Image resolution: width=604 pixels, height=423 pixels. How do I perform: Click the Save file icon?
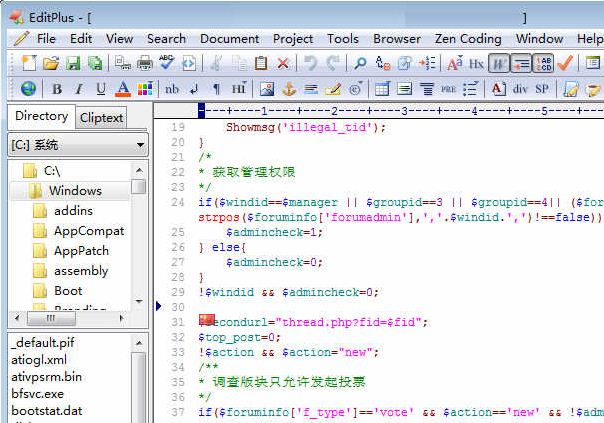[73, 63]
